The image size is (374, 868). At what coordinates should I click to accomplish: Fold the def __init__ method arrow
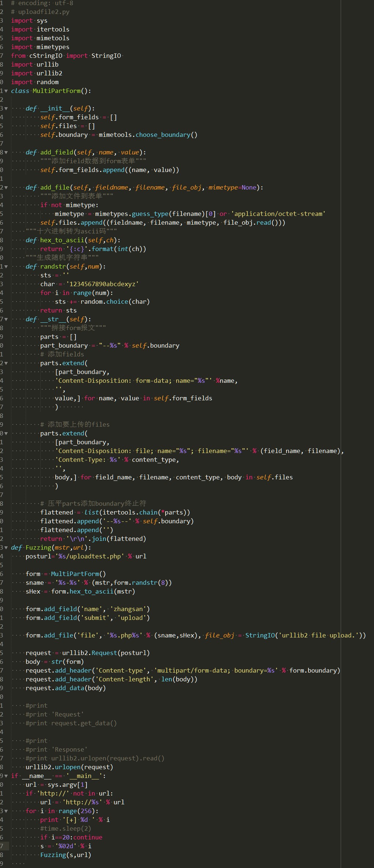(x=6, y=108)
